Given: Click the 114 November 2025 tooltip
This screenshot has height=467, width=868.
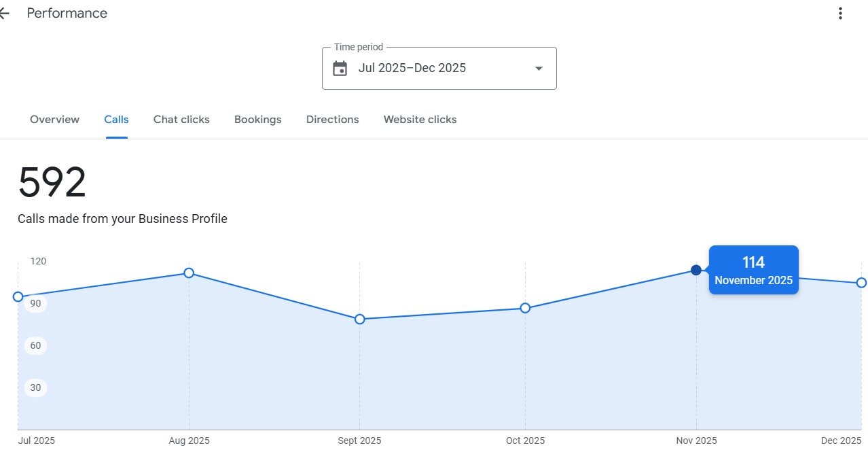Looking at the screenshot, I should click(x=753, y=271).
